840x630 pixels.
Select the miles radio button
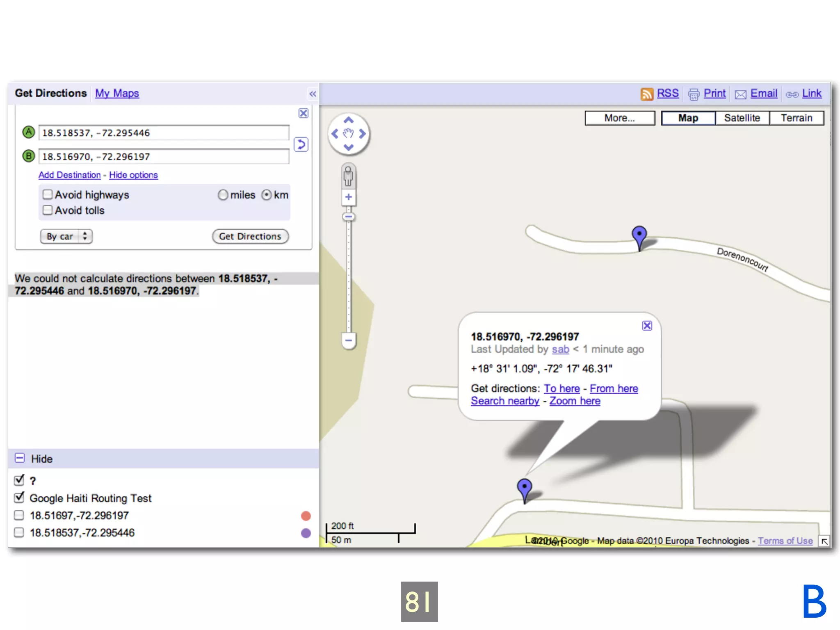[x=223, y=195]
